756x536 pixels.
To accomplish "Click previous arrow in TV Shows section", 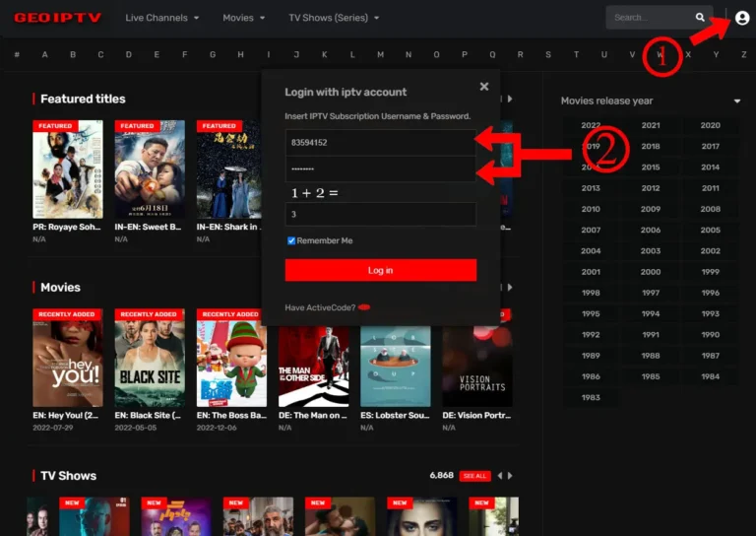I will point(499,476).
